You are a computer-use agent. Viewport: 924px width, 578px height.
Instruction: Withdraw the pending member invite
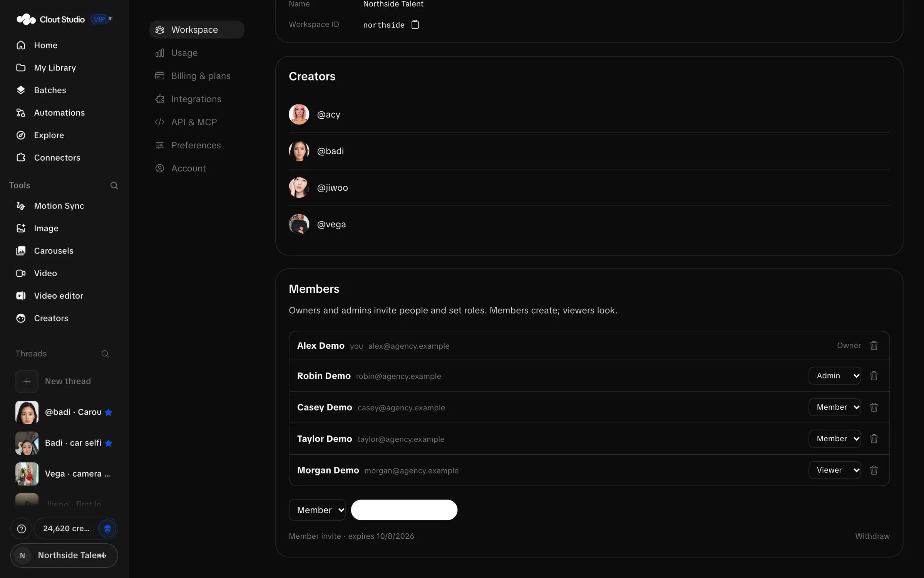[x=872, y=536]
